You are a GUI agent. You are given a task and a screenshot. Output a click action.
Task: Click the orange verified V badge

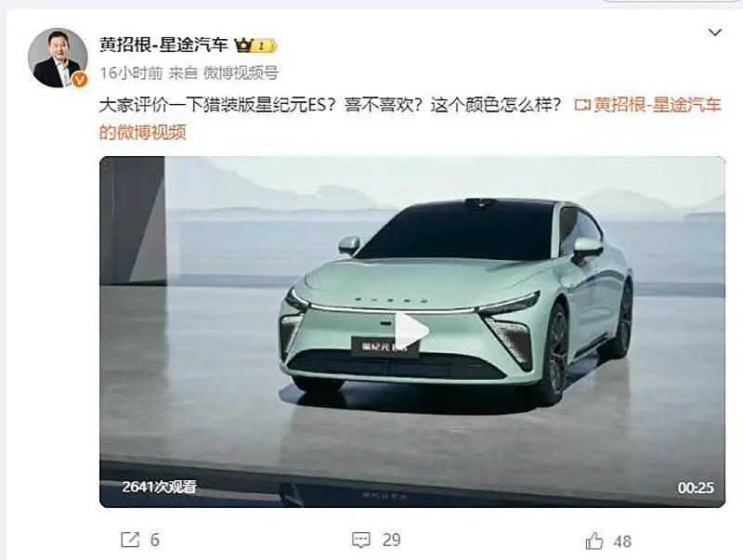79,80
